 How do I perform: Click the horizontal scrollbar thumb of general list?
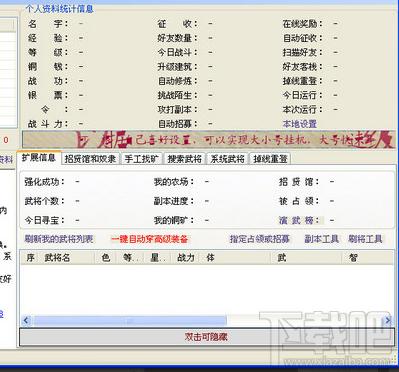click(x=129, y=321)
